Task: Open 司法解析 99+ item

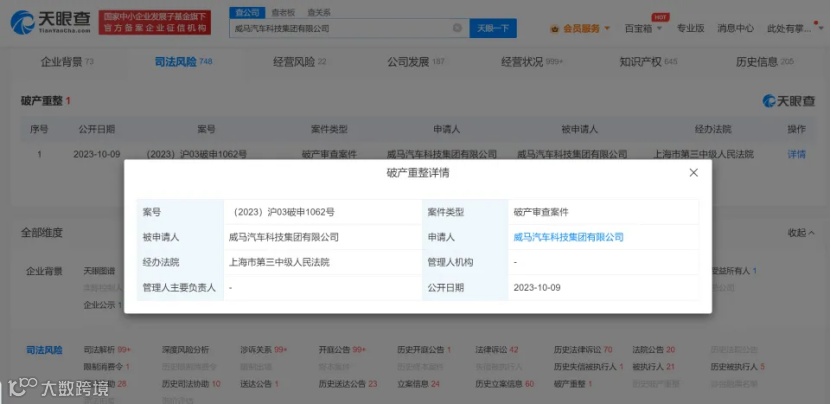Action: point(107,350)
